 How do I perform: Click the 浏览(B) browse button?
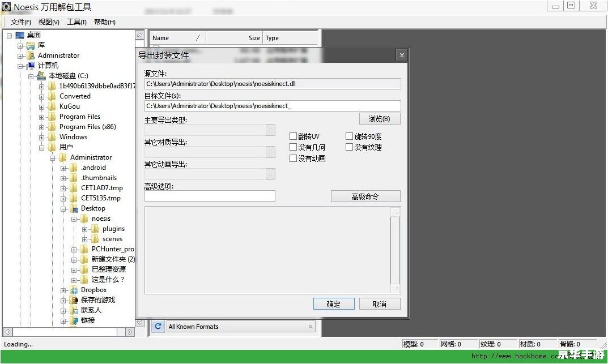[x=380, y=119]
